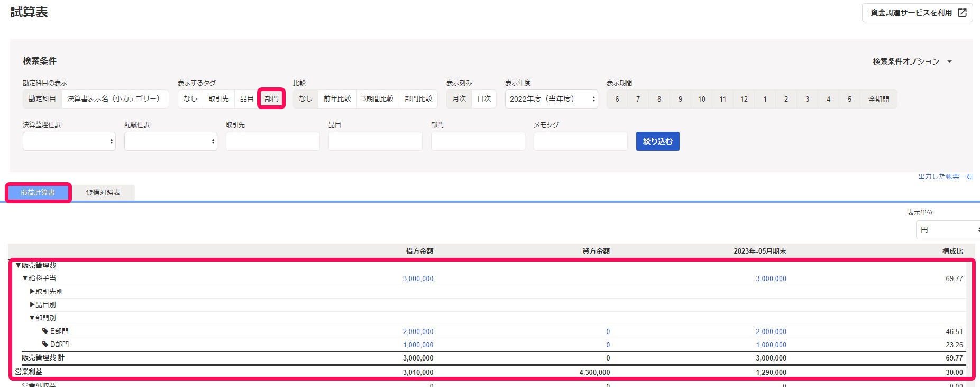This screenshot has height=387, width=980.
Task: Set the tag filter to なし
Action: [190, 99]
